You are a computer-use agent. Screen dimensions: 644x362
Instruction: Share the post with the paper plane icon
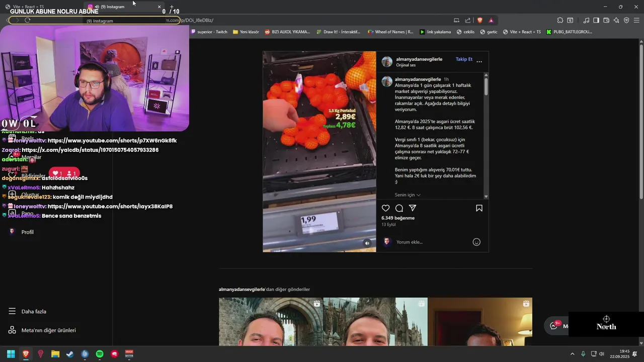413,208
